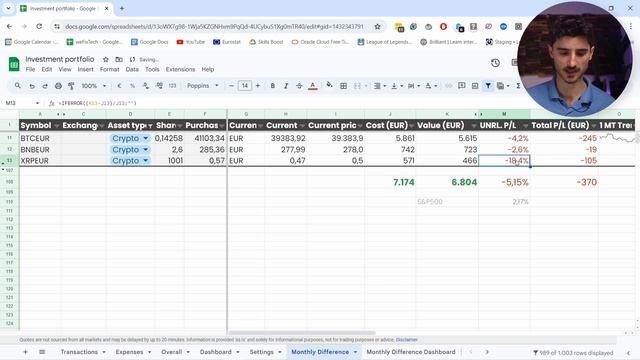The image size is (640, 360).
Task: Open horizontal align dropdown
Action: point(380,86)
